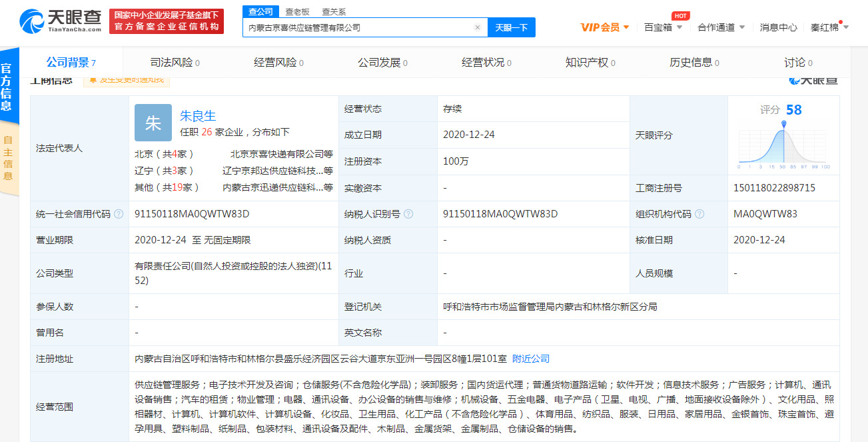The width and height of the screenshot is (868, 442).
Task: Switch to 查公司 search tab
Action: [261, 11]
